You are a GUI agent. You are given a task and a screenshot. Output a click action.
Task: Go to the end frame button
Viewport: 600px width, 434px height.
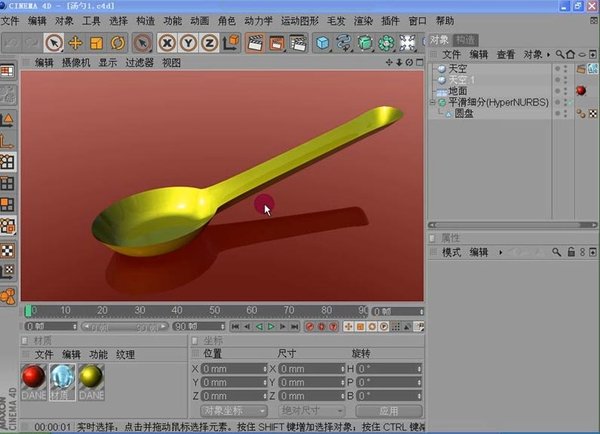tap(294, 326)
